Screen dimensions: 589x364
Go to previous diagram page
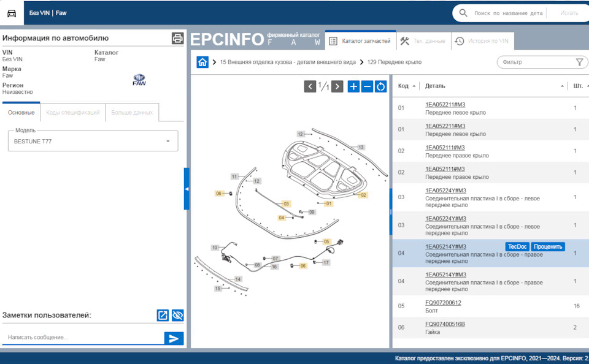point(310,86)
